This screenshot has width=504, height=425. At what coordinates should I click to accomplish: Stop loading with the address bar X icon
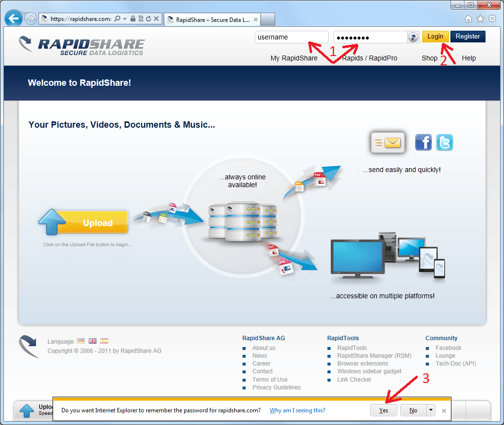point(156,19)
